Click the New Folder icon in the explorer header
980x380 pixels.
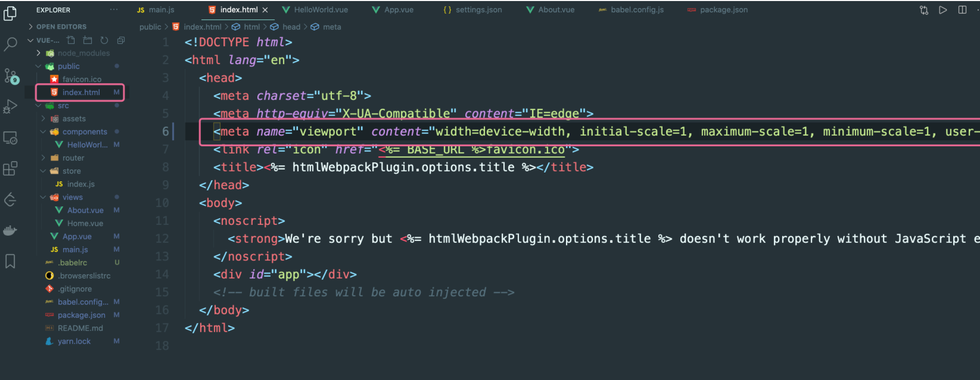click(88, 40)
